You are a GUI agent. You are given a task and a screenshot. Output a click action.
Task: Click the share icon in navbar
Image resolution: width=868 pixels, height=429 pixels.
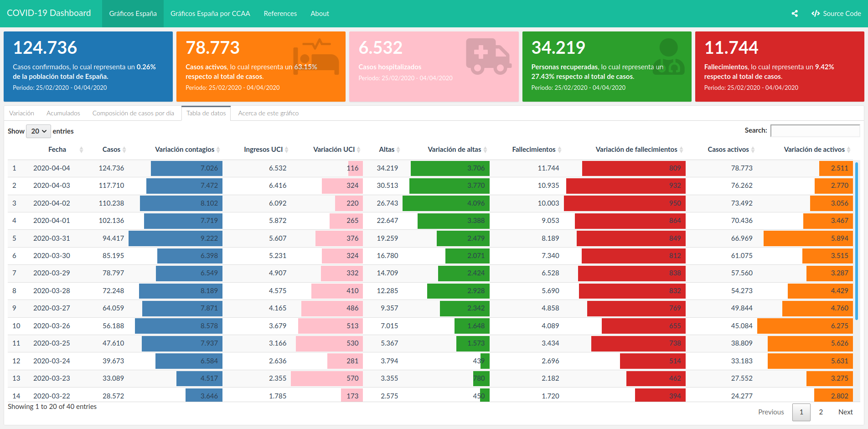[x=795, y=14]
